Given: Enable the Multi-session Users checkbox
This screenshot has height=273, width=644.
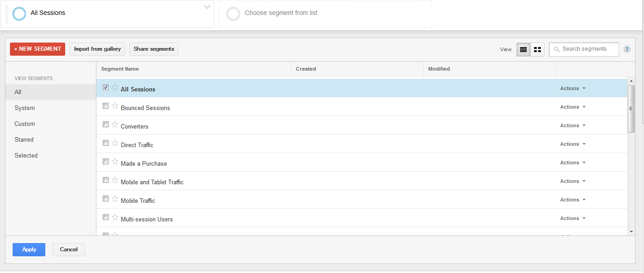Looking at the screenshot, I should pyautogui.click(x=105, y=217).
